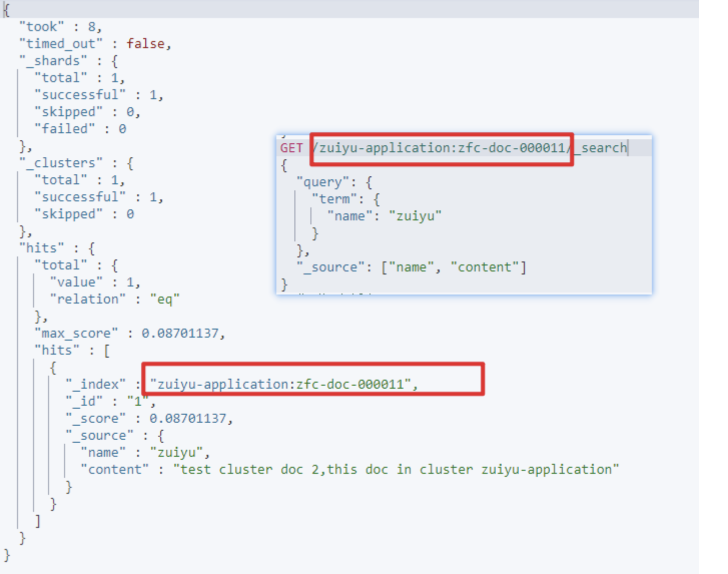The width and height of the screenshot is (728, 574).
Task: Click the "relation" : "eq" line
Action: coord(115,299)
